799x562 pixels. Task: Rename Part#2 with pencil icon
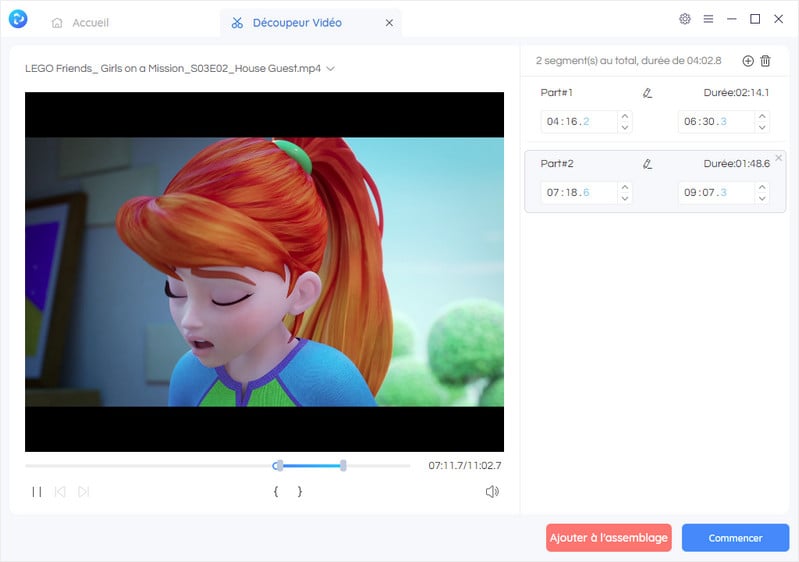click(x=647, y=164)
